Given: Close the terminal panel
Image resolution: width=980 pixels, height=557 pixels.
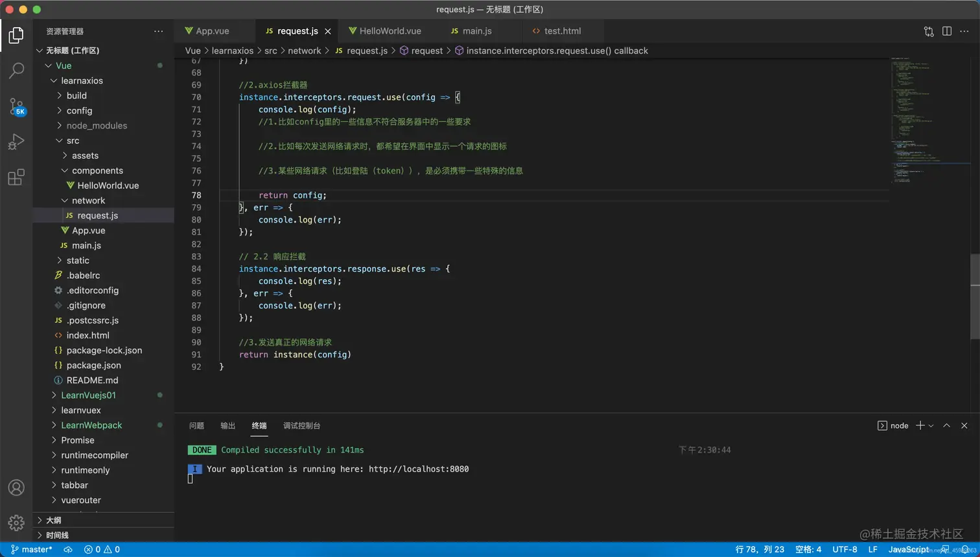Looking at the screenshot, I should pyautogui.click(x=964, y=425).
